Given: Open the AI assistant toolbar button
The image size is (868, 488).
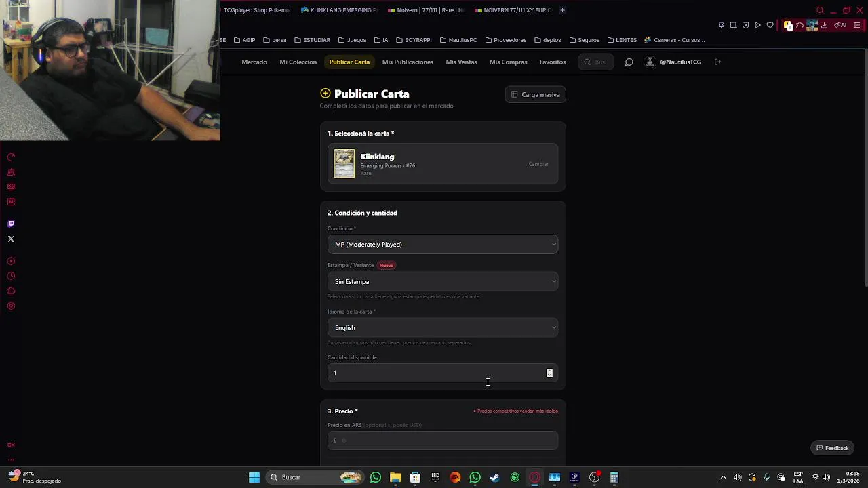Looking at the screenshot, I should pyautogui.click(x=840, y=25).
